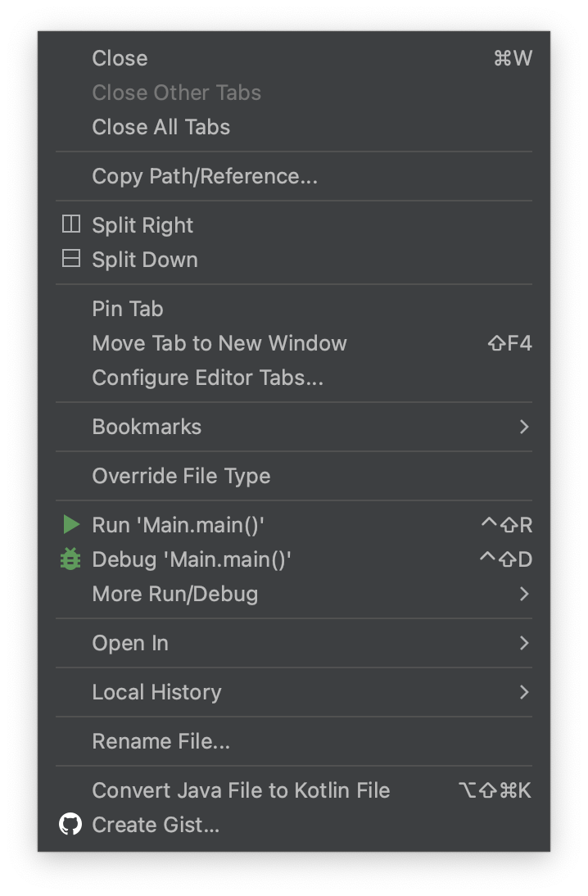
Task: Choose Move Tab to New Window
Action: (x=294, y=343)
